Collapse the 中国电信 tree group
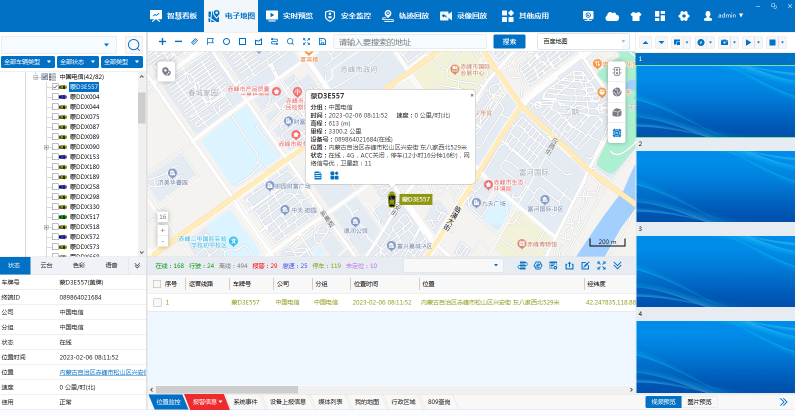This screenshot has height=416, width=795. pyautogui.click(x=37, y=76)
